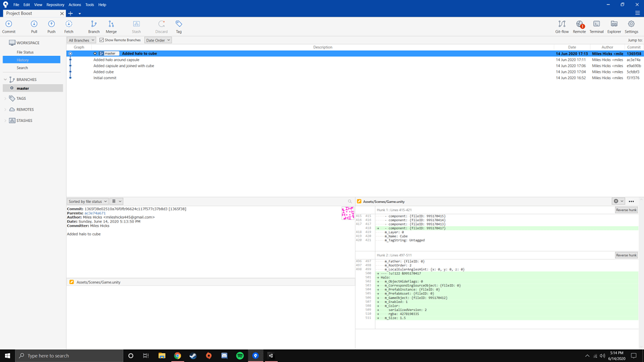Open the Remote icon with the notification badge
The height and width of the screenshot is (362, 644).
(579, 25)
